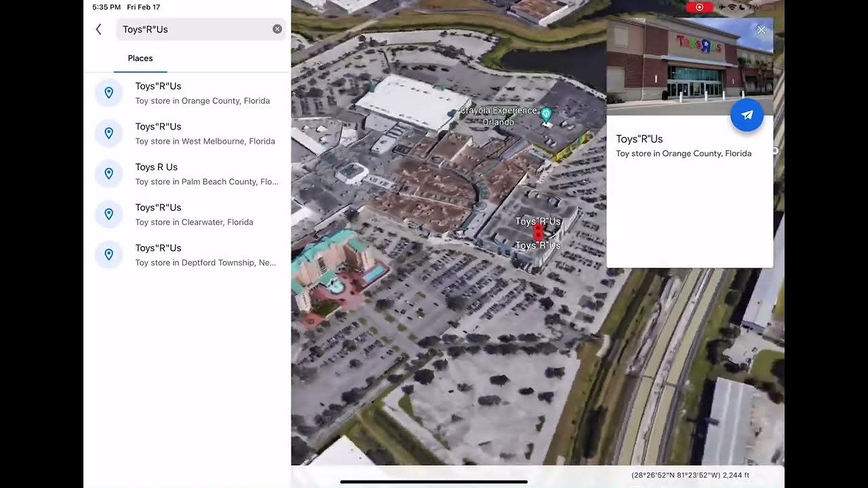Click the Crayola Experience Orlando teal marker
The width and height of the screenshot is (868, 488).
pos(546,115)
